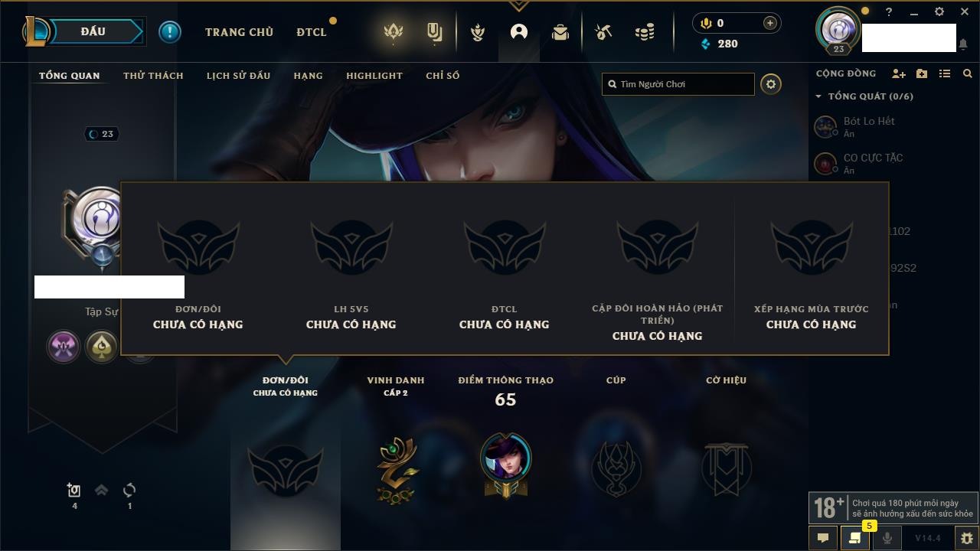This screenshot has height=551, width=980.
Task: Click the Đấu play button
Action: 93,31
